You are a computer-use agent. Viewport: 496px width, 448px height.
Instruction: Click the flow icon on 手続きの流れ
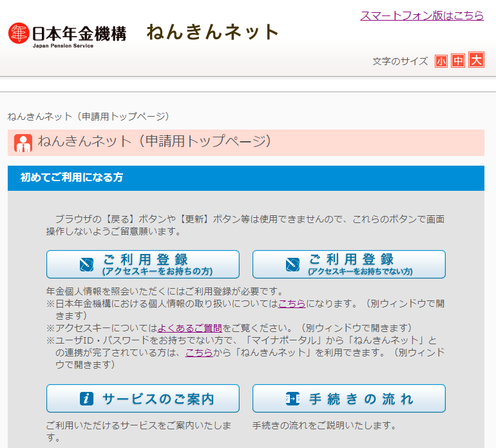click(x=292, y=398)
